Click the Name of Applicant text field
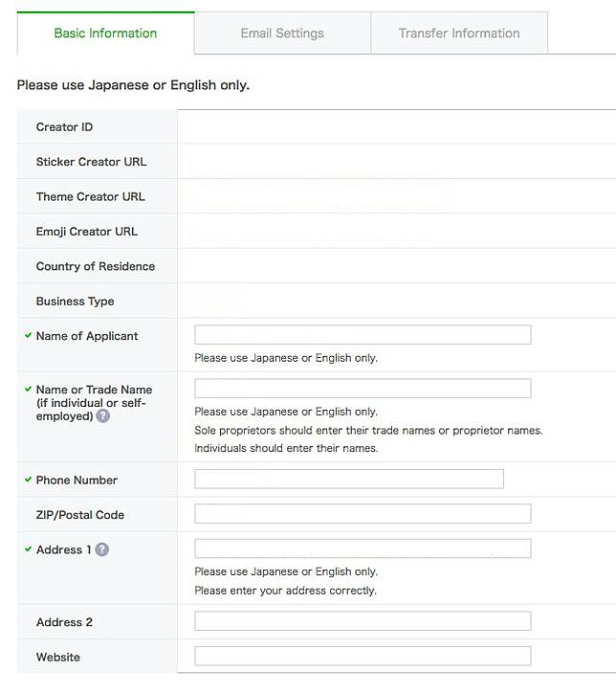Screen dimensions: 616x694 click(363, 335)
